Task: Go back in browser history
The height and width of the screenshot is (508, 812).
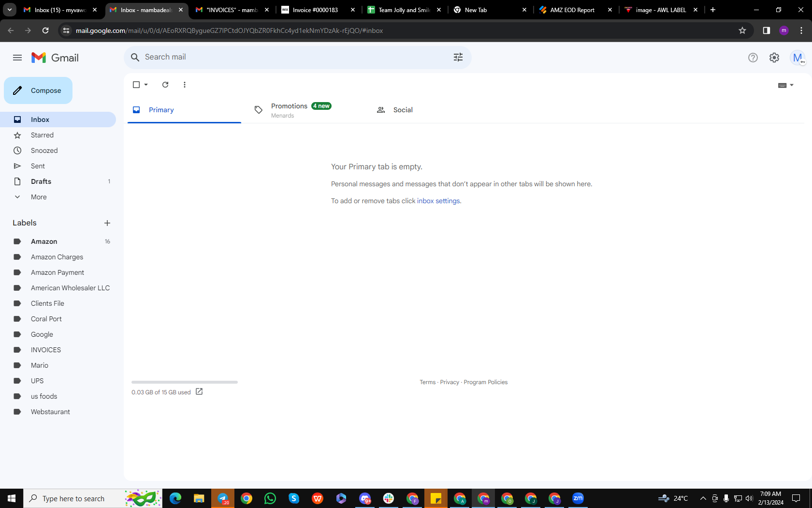Action: (x=11, y=30)
